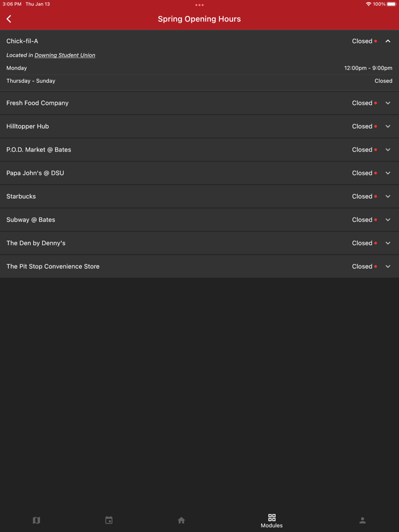This screenshot has height=532, width=399.
Task: Open the profile tab icon
Action: point(362,520)
